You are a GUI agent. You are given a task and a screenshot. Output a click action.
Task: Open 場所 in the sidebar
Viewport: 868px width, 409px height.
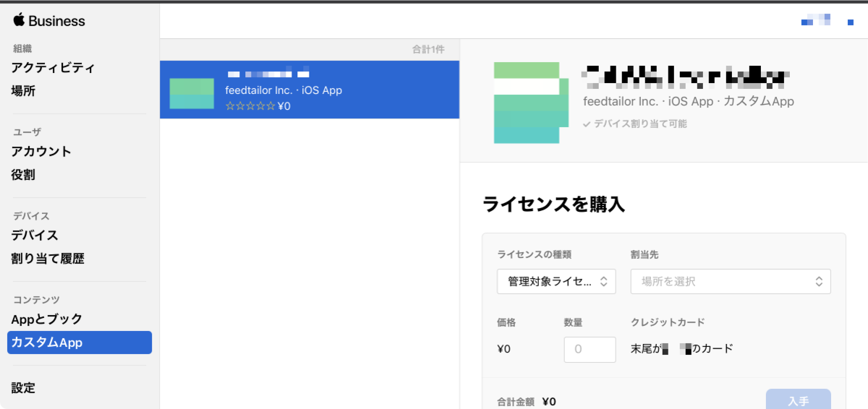click(23, 91)
